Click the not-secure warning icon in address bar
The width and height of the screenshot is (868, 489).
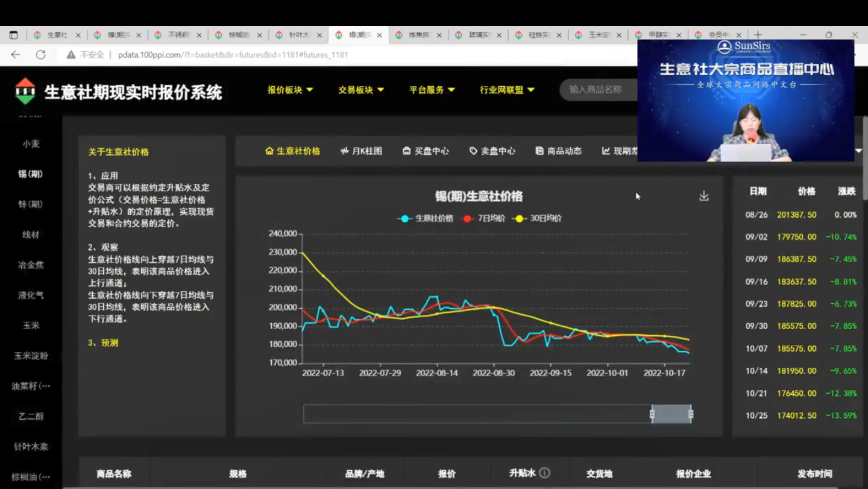(x=71, y=55)
